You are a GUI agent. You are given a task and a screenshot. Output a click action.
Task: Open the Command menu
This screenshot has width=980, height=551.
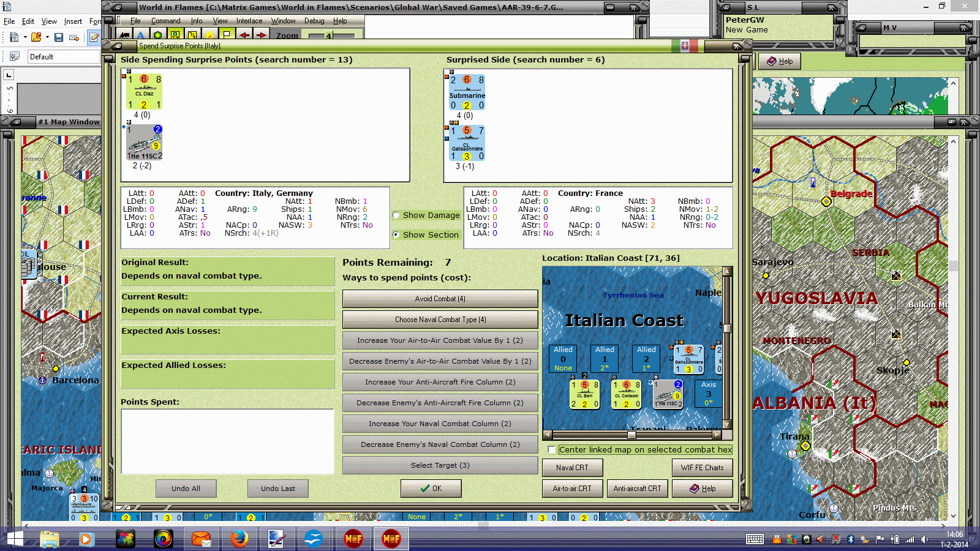[165, 21]
